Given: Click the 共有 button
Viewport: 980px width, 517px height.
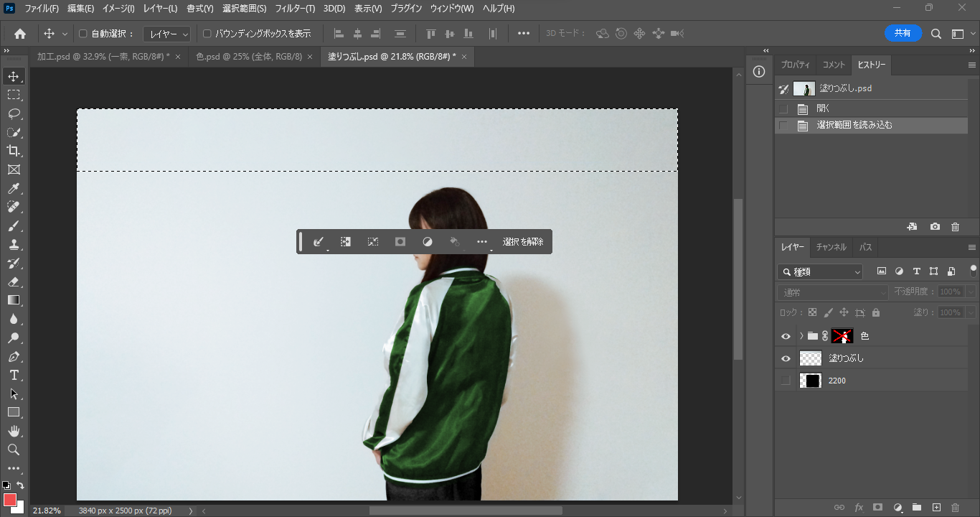Looking at the screenshot, I should coord(903,33).
